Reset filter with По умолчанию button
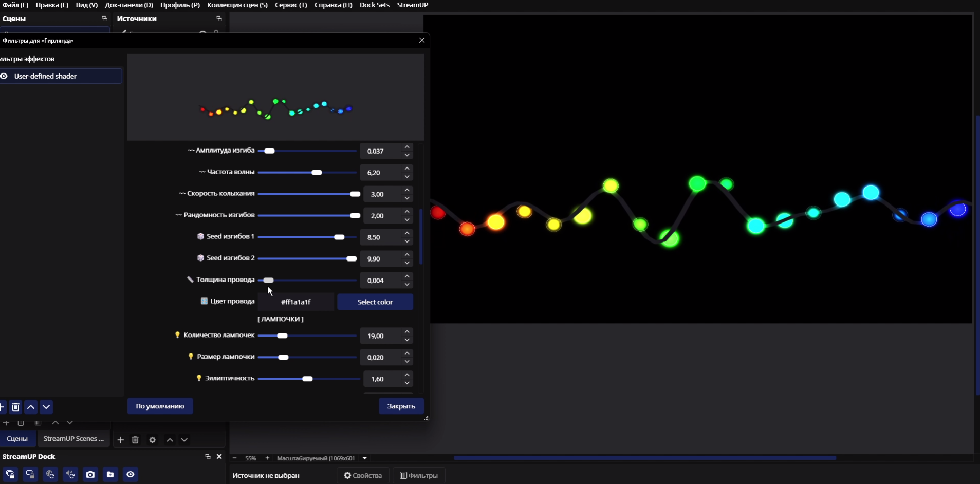 (x=160, y=406)
